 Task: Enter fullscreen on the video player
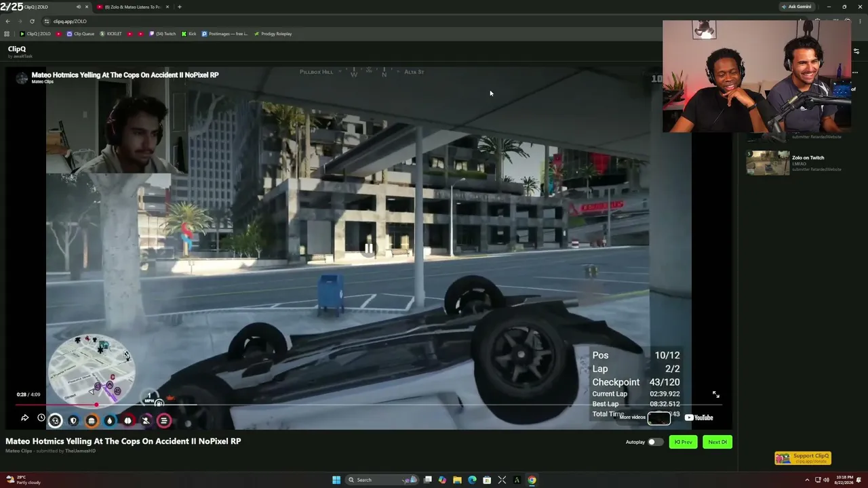pos(715,394)
